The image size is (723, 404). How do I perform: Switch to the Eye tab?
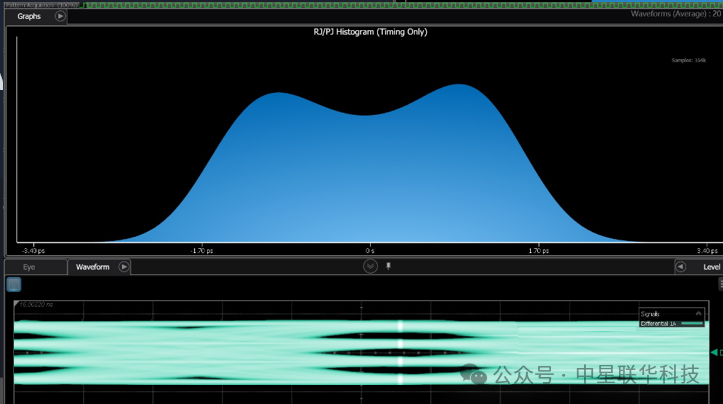pyautogui.click(x=29, y=267)
